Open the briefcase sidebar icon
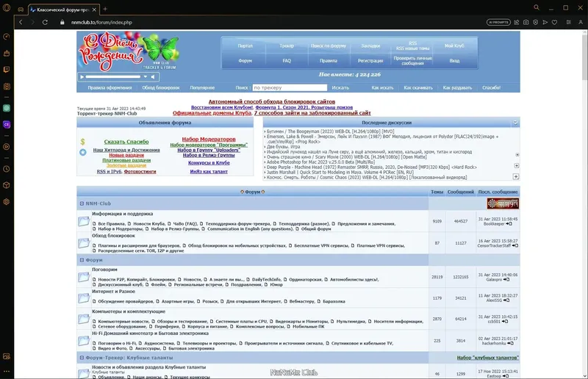Screen dimensions: 588x379 click(7, 53)
